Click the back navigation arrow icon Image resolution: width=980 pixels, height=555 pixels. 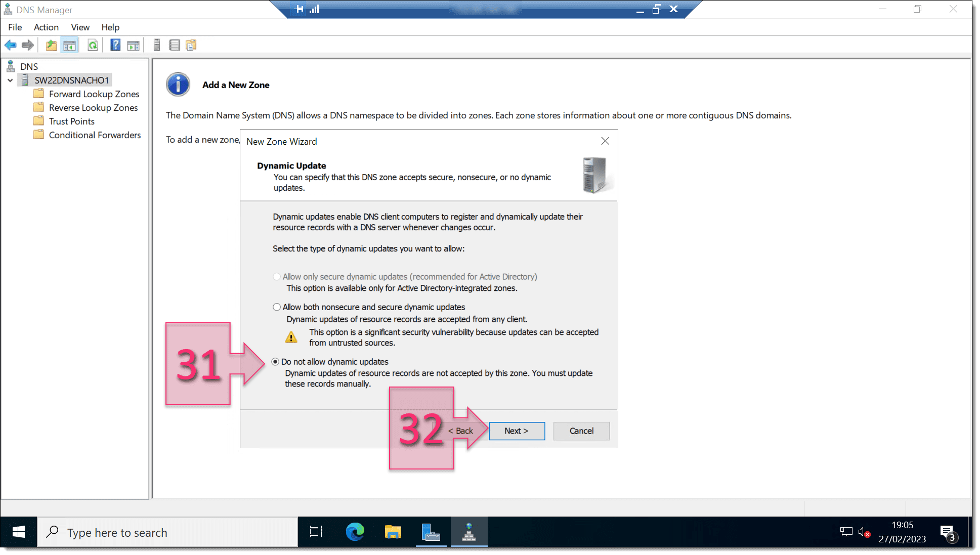[x=10, y=45]
